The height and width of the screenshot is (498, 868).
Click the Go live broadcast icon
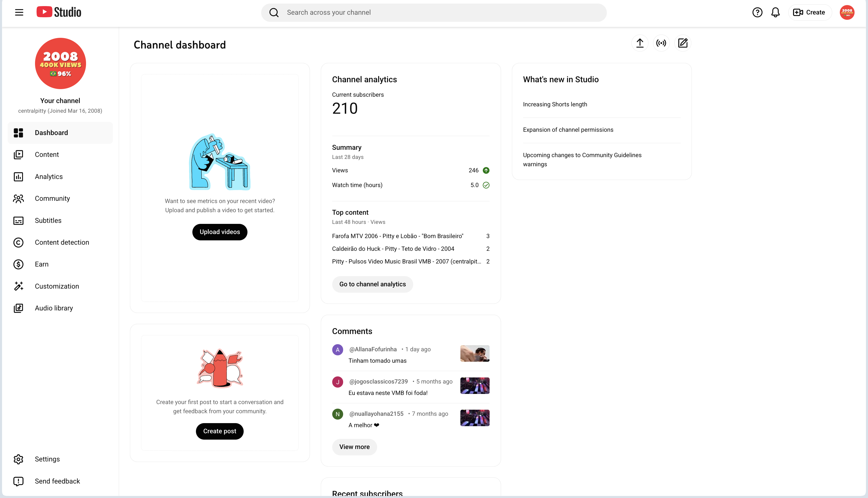[x=661, y=43]
